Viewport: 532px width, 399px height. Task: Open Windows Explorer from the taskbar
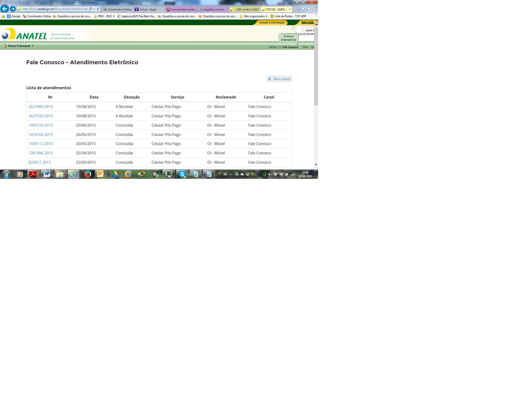pos(60,174)
